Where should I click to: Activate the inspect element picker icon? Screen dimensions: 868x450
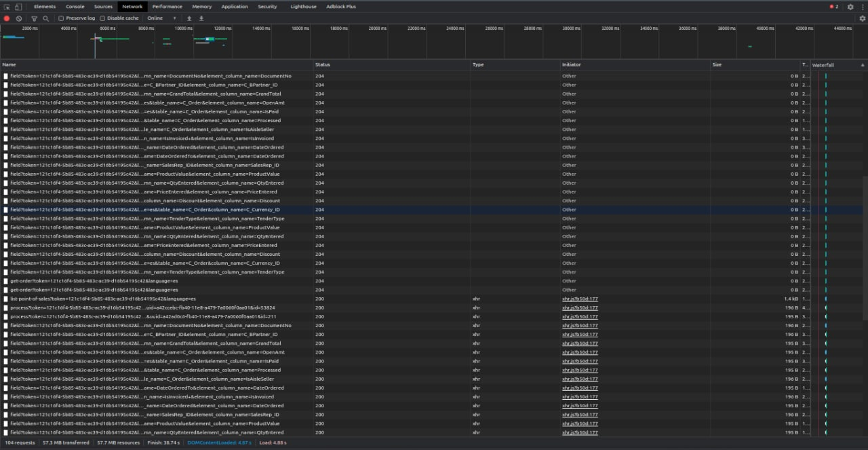pyautogui.click(x=7, y=7)
